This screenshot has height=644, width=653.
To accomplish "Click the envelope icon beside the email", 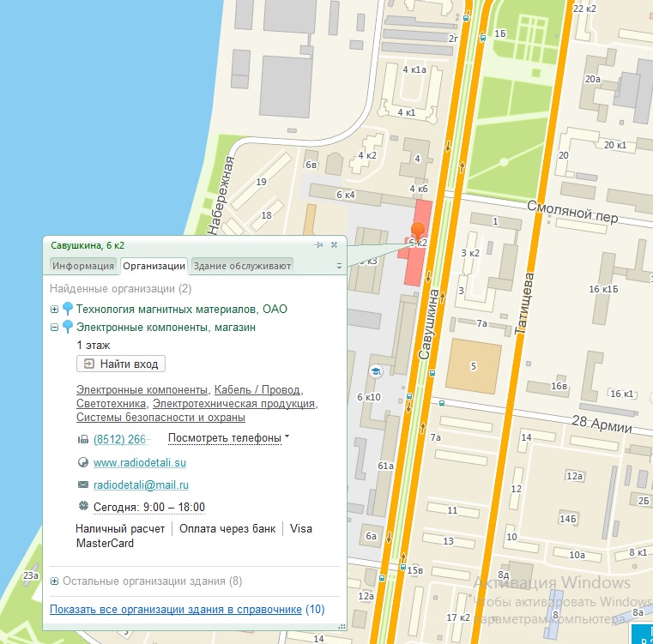I will pos(83,485).
